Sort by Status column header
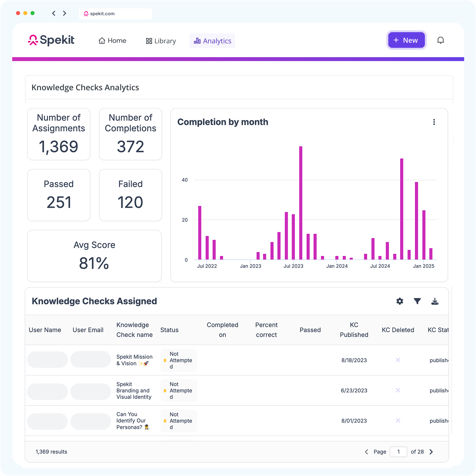This screenshot has width=476, height=476. pos(169,330)
